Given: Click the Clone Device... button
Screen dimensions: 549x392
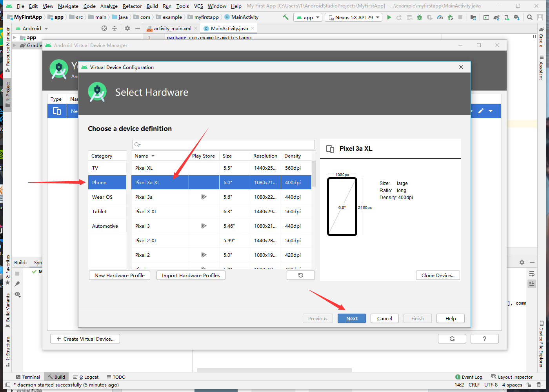Looking at the screenshot, I should pos(438,275).
